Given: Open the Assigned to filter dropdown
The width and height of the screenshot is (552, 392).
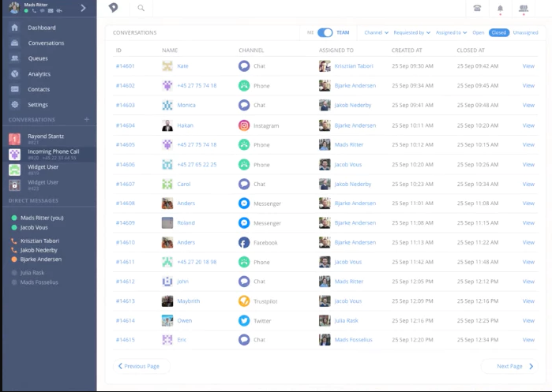Looking at the screenshot, I should (x=451, y=32).
